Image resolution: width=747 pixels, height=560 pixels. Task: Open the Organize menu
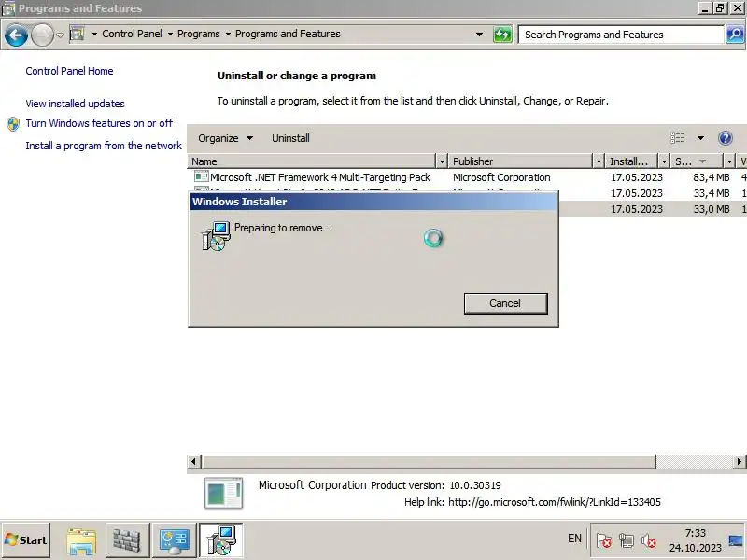[225, 138]
